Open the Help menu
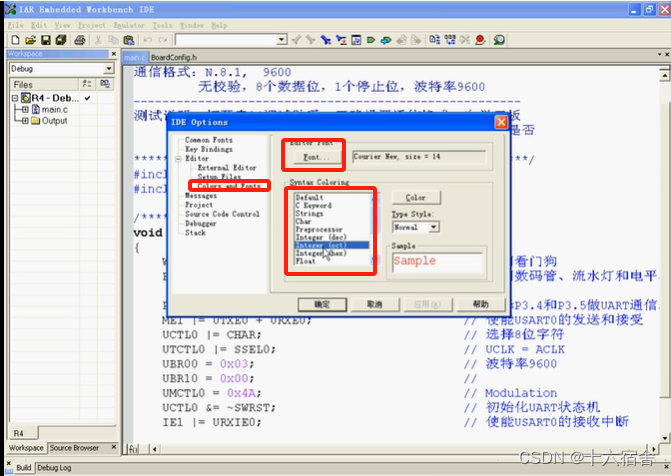This screenshot has height=476, width=671. click(219, 25)
